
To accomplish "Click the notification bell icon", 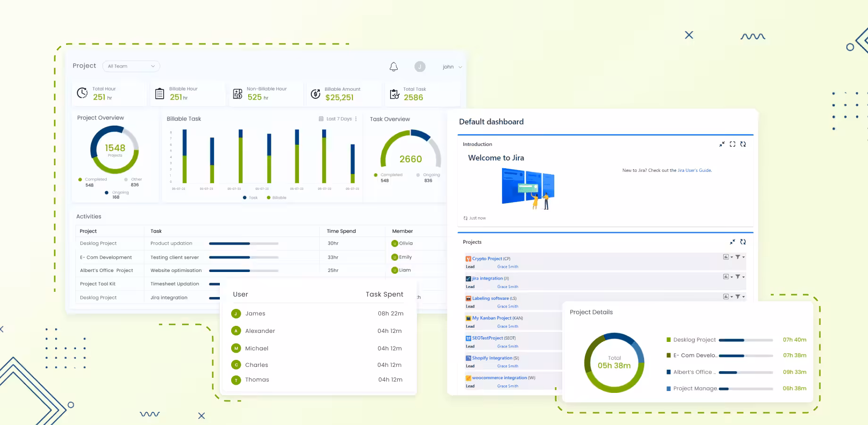I will 393,67.
